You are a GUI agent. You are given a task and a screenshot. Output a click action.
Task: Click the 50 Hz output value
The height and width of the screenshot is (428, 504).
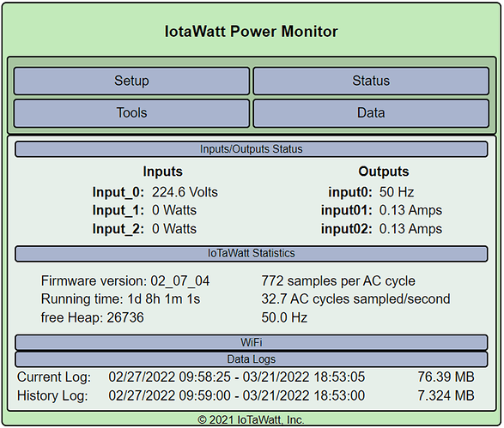pyautogui.click(x=397, y=192)
